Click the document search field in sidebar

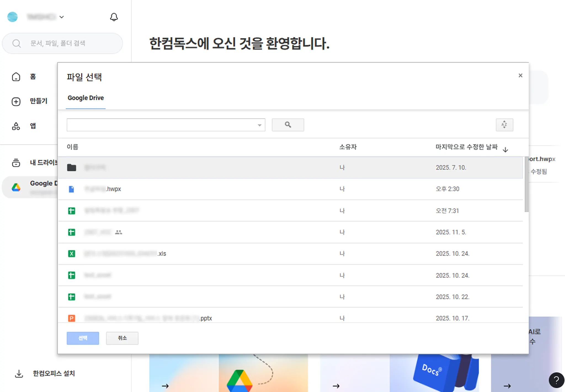[x=62, y=43]
